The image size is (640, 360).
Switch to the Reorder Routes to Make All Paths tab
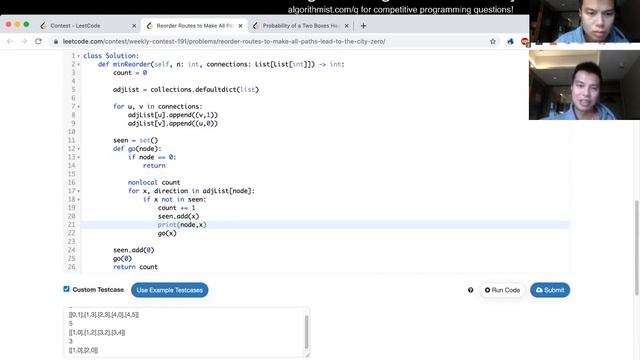[x=194, y=26]
